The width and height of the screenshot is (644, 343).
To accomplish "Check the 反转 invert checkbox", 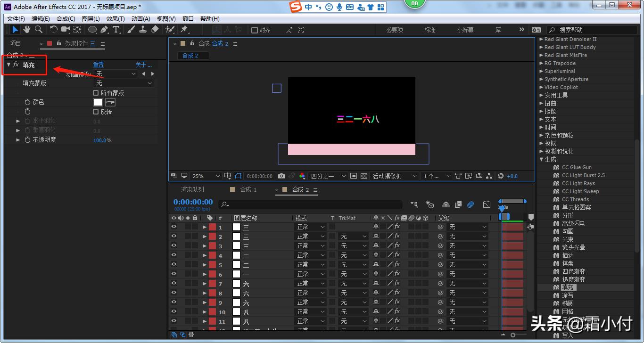I will click(96, 112).
